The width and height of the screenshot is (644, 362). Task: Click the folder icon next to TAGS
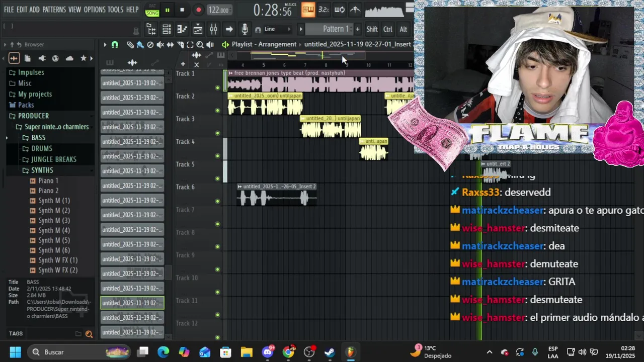tap(78, 334)
